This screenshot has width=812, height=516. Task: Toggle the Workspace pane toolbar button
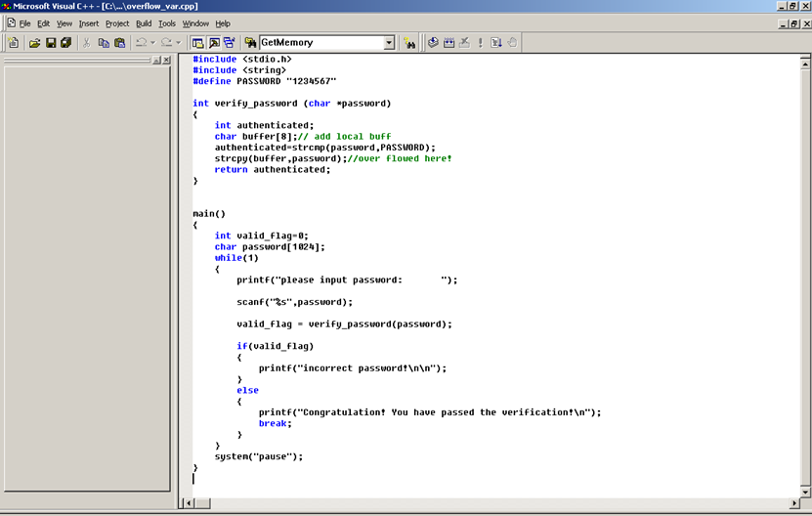pyautogui.click(x=197, y=43)
